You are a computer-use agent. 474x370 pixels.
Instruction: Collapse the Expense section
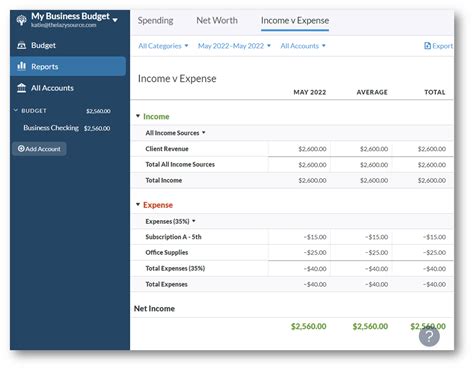pyautogui.click(x=138, y=204)
